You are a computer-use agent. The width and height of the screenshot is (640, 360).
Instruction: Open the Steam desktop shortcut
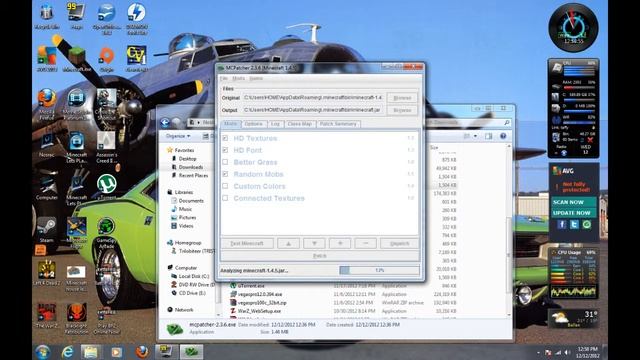47,230
